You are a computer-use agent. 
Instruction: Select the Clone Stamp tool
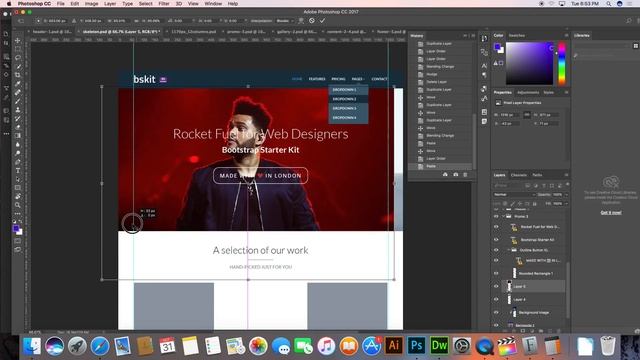(x=18, y=110)
